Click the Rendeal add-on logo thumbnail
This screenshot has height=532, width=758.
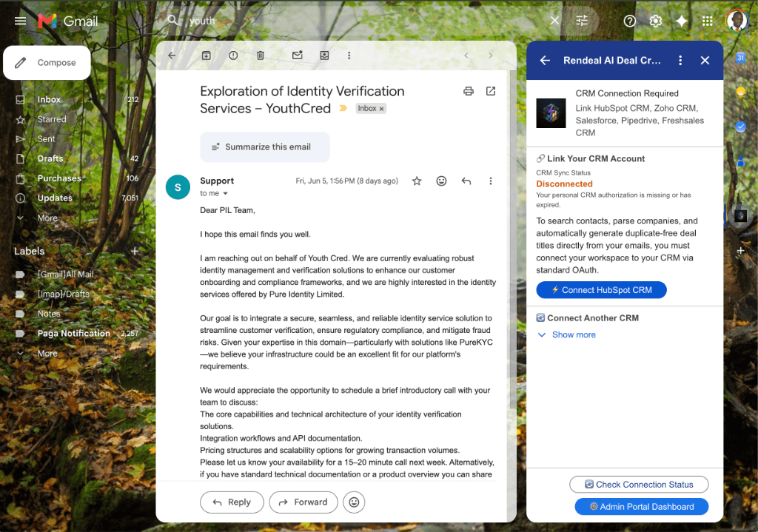(x=551, y=113)
